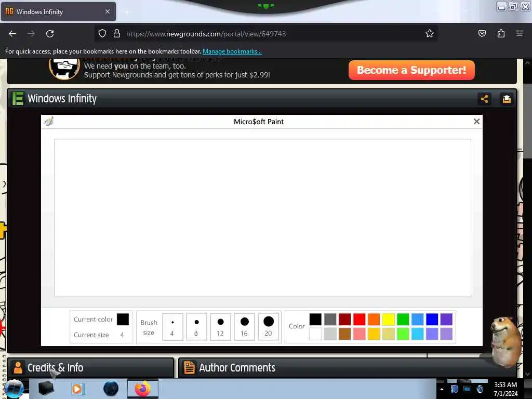This screenshot has height=399, width=532.
Task: Pick the khaki swatch in bottom row
Action: (x=389, y=334)
